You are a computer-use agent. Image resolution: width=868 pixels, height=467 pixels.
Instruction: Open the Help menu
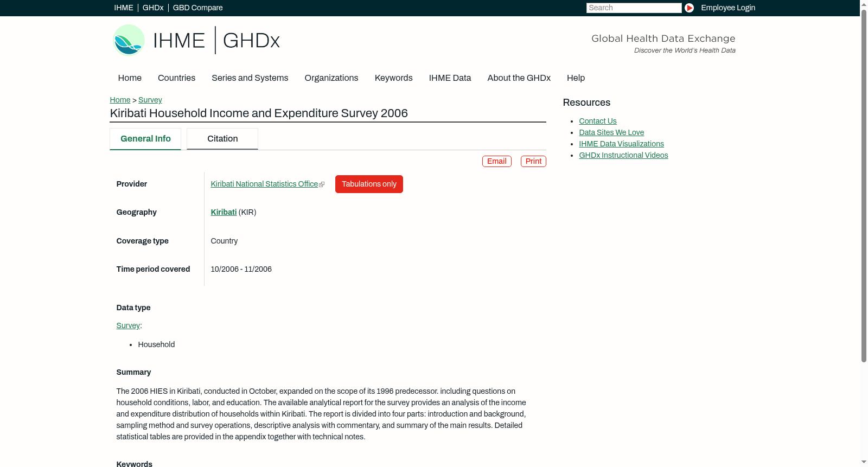point(576,78)
